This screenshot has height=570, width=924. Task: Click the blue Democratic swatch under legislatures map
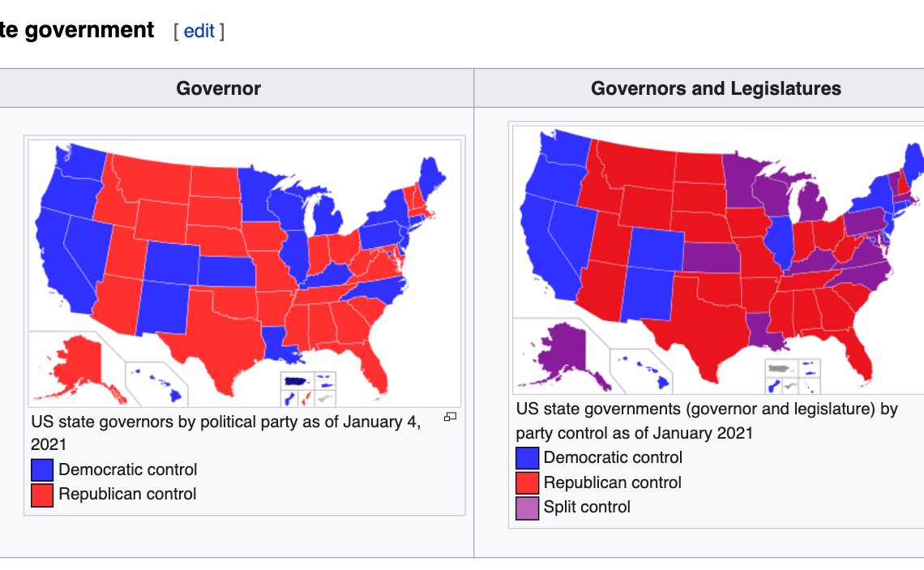point(527,458)
